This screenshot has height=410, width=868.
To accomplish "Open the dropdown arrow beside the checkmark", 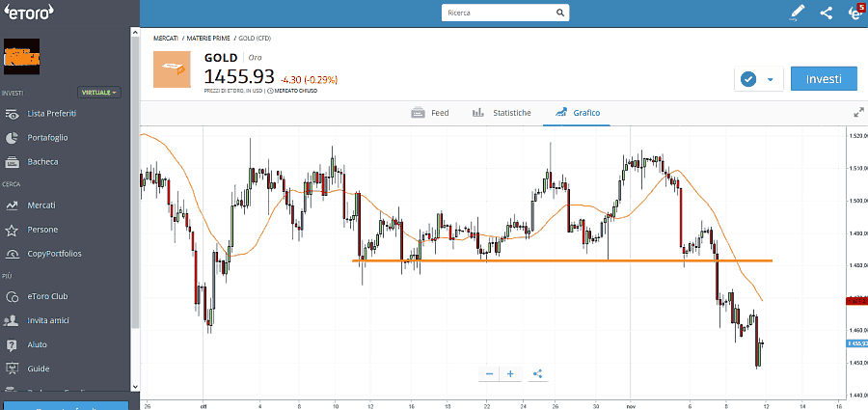I will coord(770,79).
